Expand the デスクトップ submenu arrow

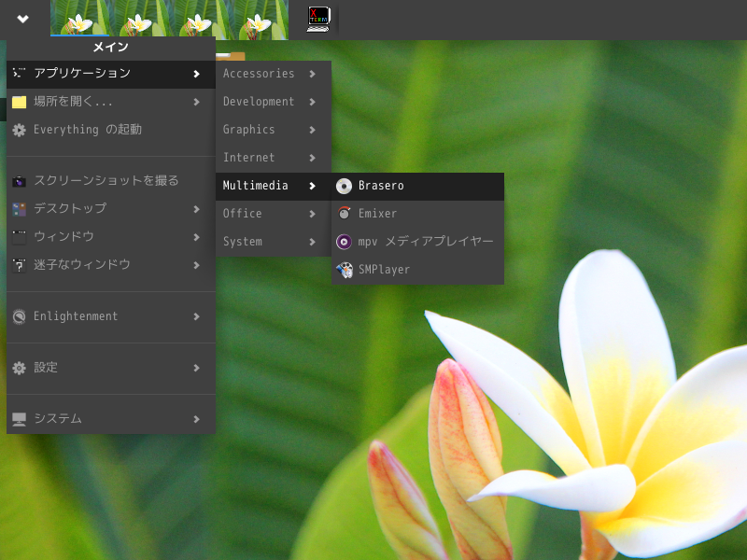click(x=196, y=209)
